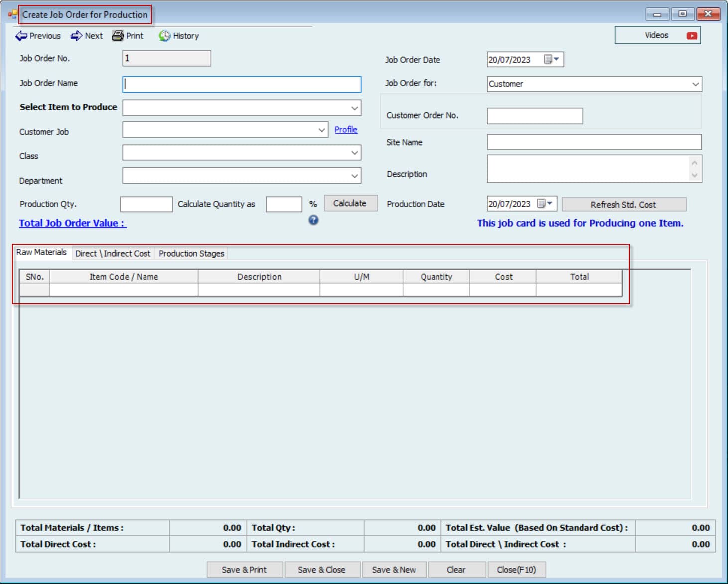
Task: Click Save & Close button
Action: [322, 570]
